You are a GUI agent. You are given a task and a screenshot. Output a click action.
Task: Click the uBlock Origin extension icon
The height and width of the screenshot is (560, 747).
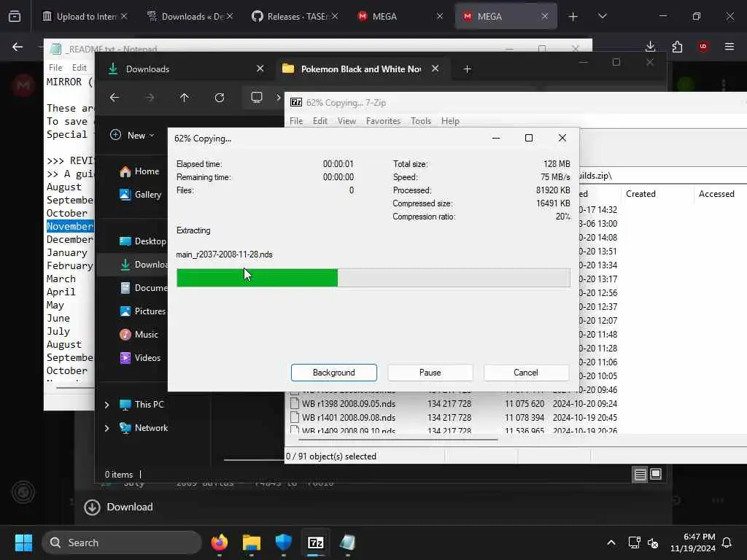(x=703, y=47)
